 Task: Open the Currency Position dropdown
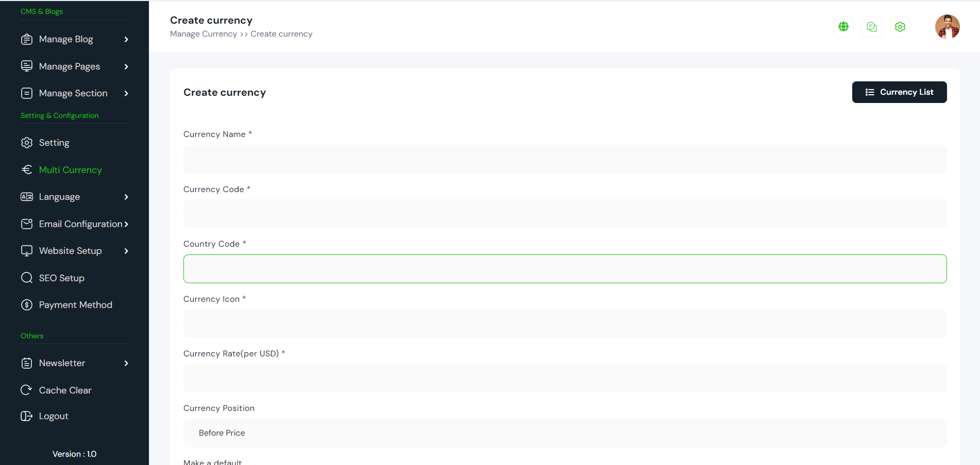click(565, 433)
